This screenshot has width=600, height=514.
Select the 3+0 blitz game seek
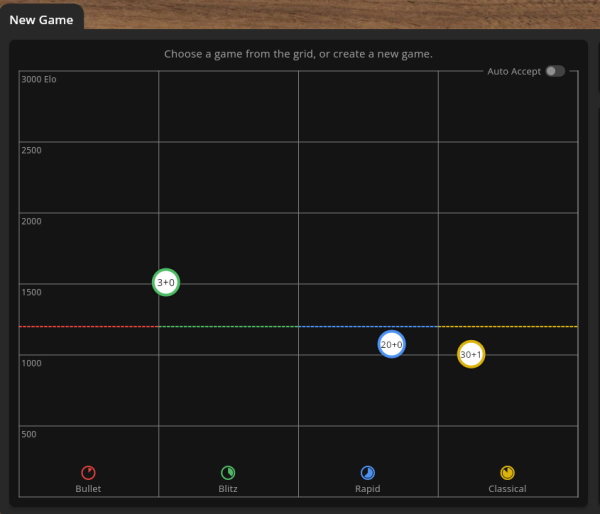[166, 282]
